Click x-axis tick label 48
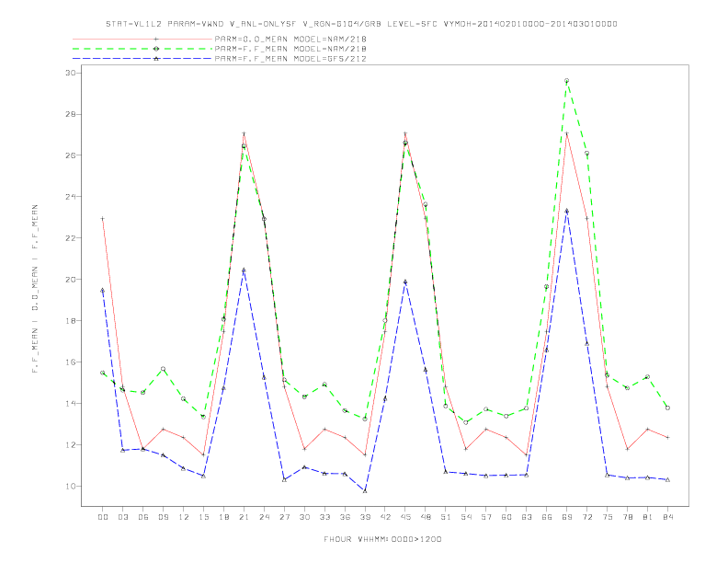The width and height of the screenshot is (728, 563). (426, 517)
